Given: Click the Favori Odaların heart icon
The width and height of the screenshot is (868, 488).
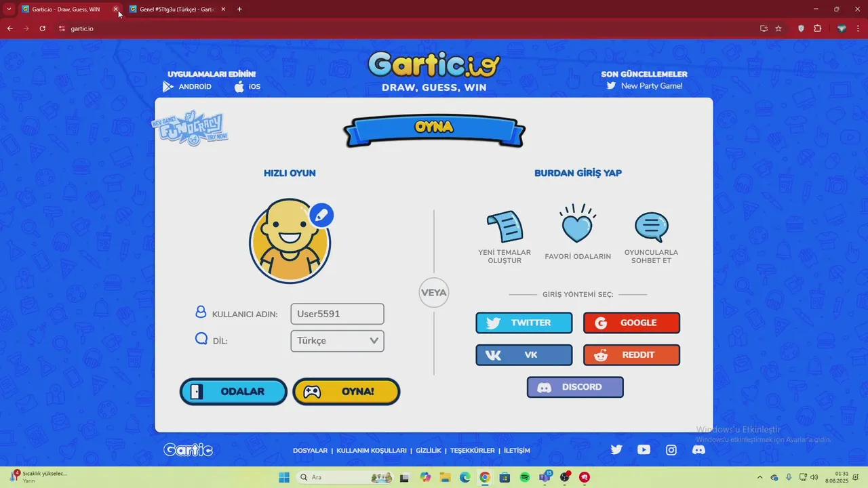Looking at the screenshot, I should click(x=578, y=224).
